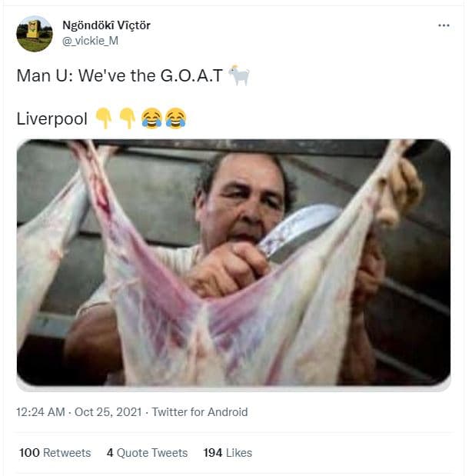Image resolution: width=472 pixels, height=476 pixels.
Task: Show the 194 Likes list
Action: click(x=228, y=453)
